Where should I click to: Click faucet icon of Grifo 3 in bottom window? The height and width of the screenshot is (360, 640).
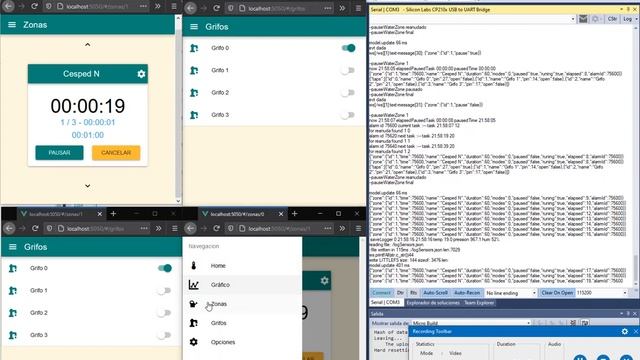coord(13,335)
